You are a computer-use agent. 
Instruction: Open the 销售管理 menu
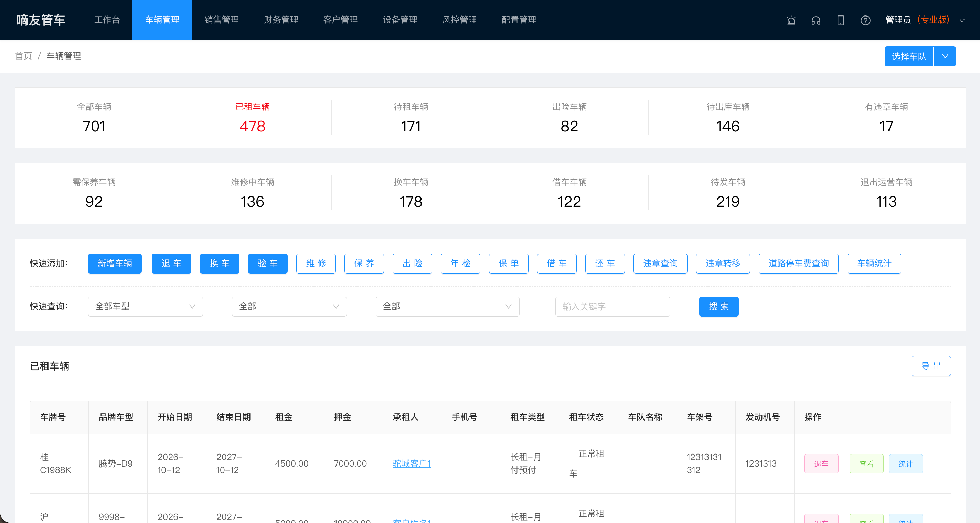(x=221, y=20)
